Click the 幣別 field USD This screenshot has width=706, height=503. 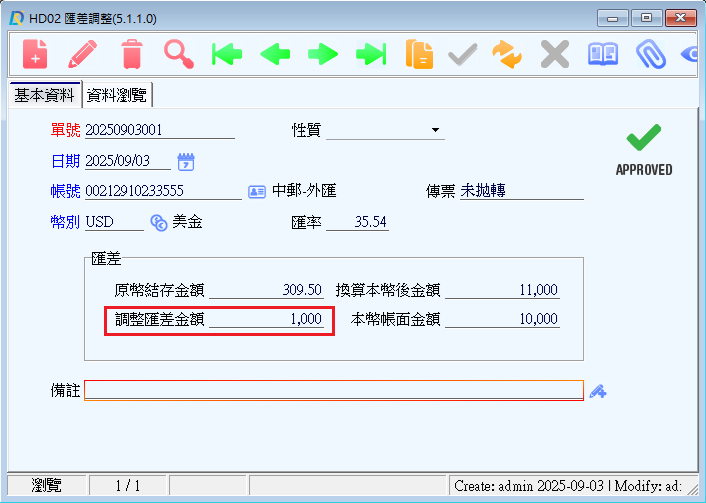(114, 222)
